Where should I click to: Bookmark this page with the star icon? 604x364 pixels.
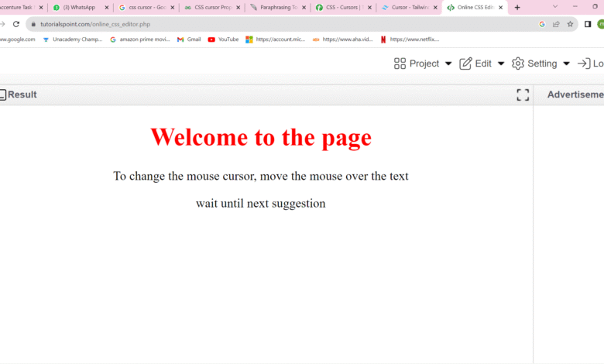click(x=570, y=24)
